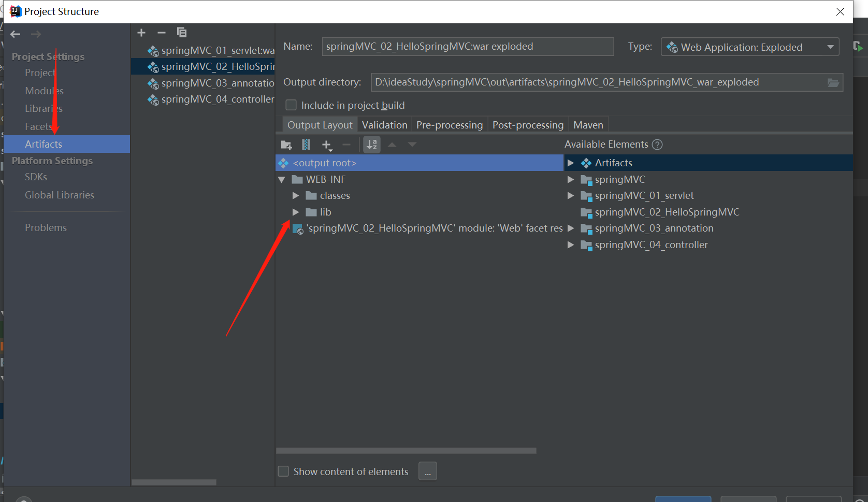Select springMVC_02_HelloSpringMVC in Available Elements
The height and width of the screenshot is (502, 868).
pos(667,212)
